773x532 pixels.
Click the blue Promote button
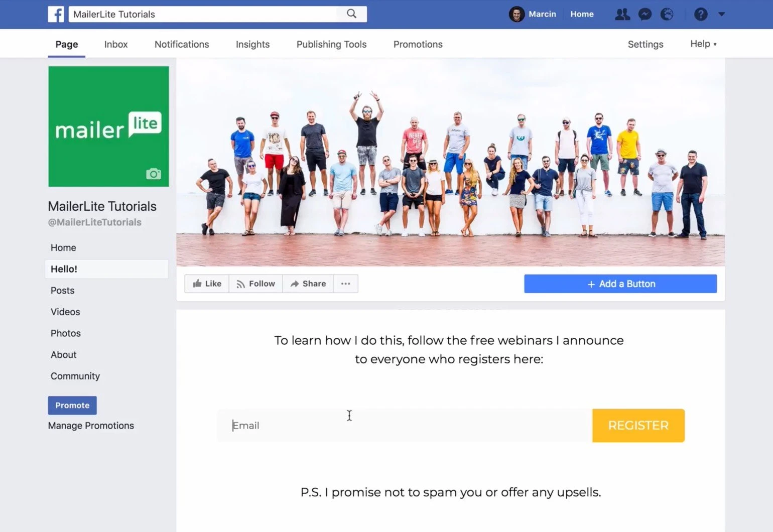[72, 405]
